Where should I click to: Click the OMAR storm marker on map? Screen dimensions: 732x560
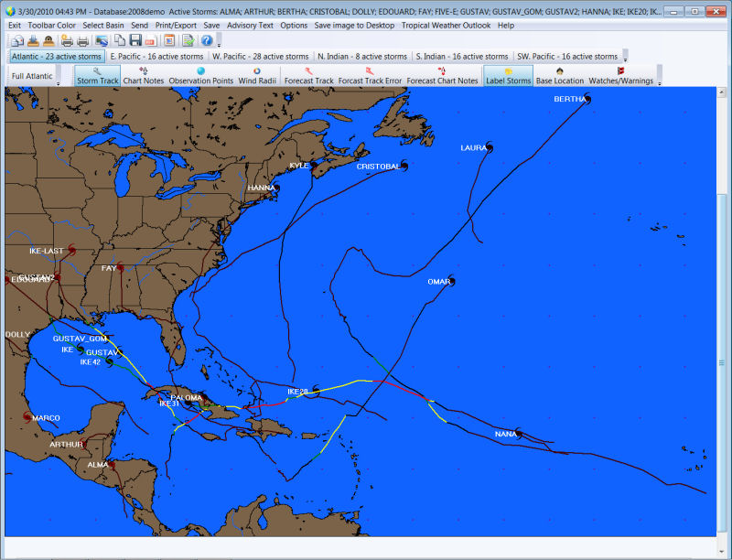pyautogui.click(x=451, y=281)
